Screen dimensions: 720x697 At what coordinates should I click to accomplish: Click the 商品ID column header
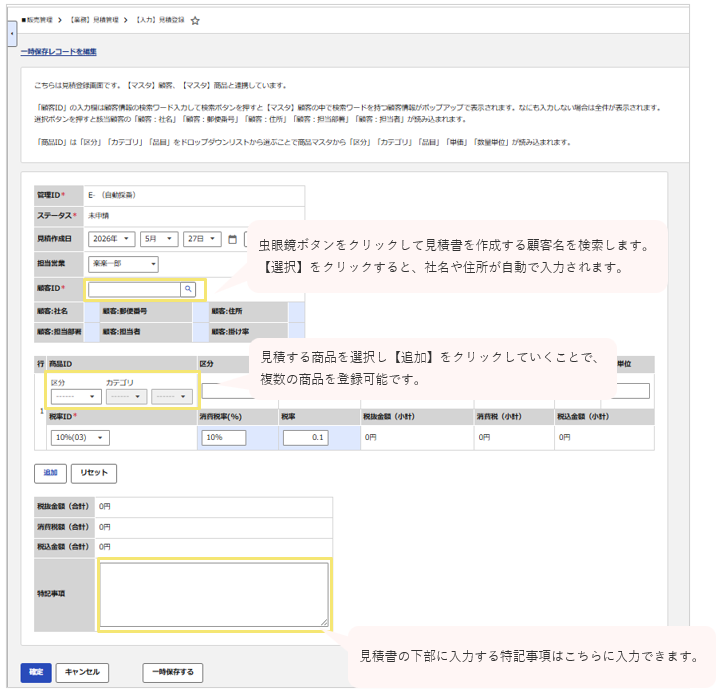(122, 364)
